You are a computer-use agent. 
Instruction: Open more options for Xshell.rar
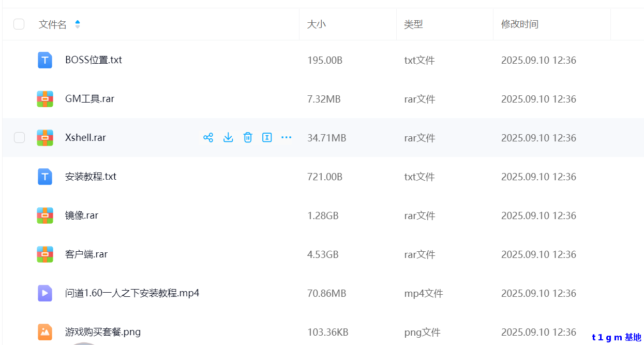286,137
